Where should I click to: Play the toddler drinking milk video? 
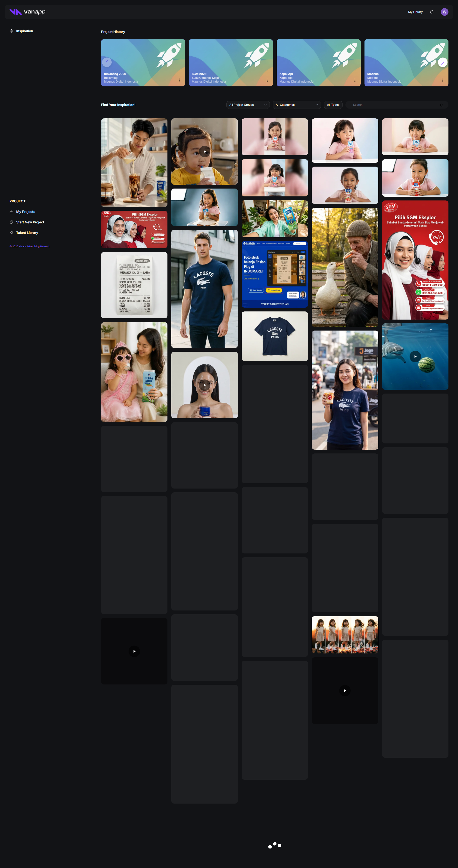pos(204,152)
